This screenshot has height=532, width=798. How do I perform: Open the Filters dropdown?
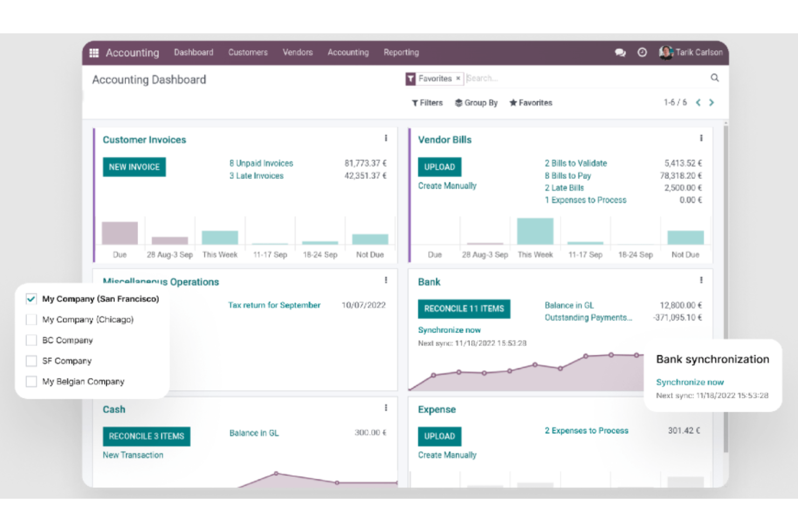[426, 102]
